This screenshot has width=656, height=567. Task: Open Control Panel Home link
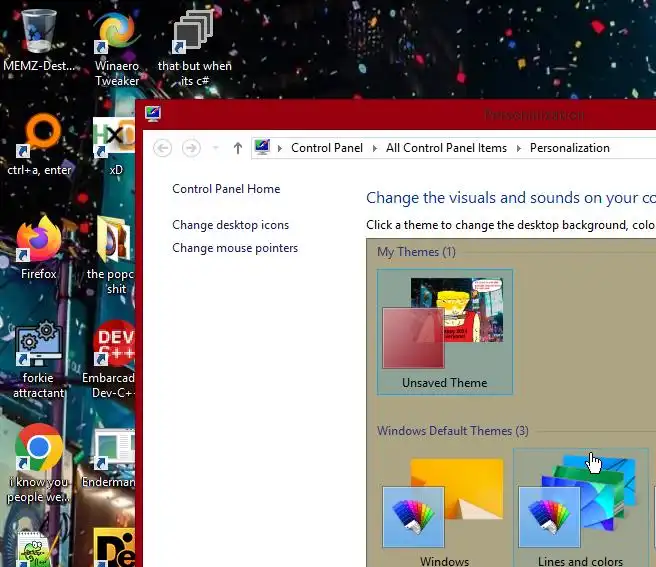(x=226, y=189)
